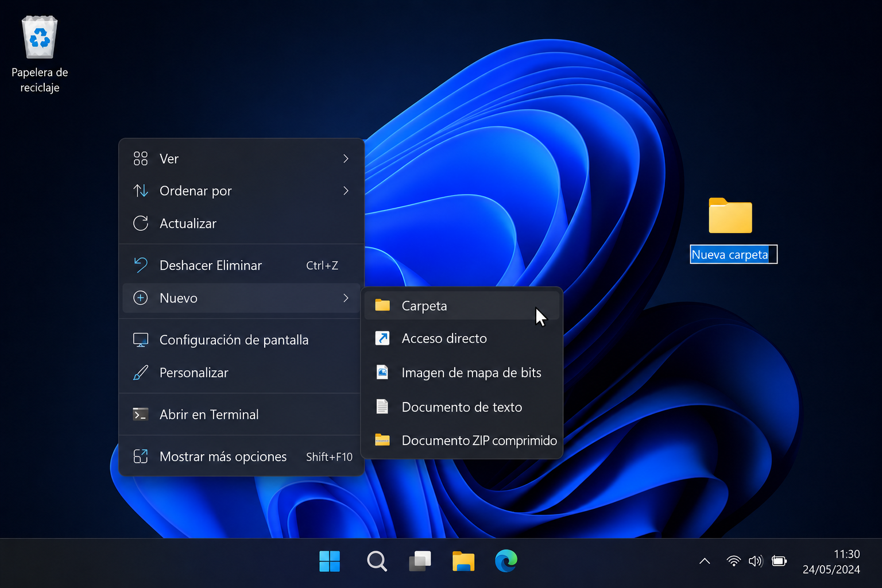Click the text document page icon
Image resolution: width=882 pixels, height=588 pixels.
click(x=382, y=407)
